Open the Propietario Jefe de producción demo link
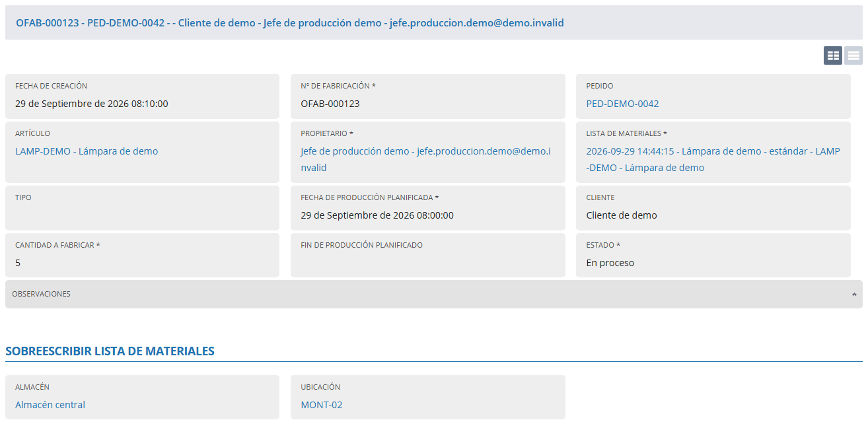 coord(425,159)
